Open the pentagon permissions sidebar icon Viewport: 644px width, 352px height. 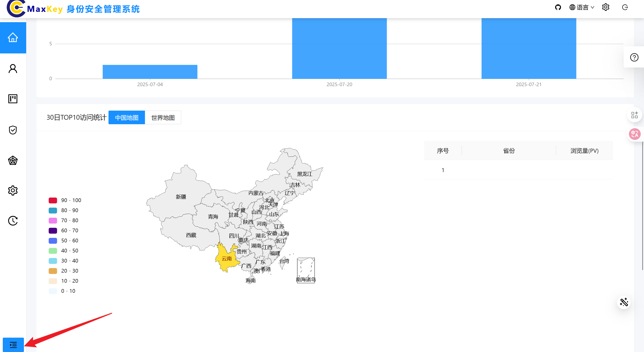13,161
